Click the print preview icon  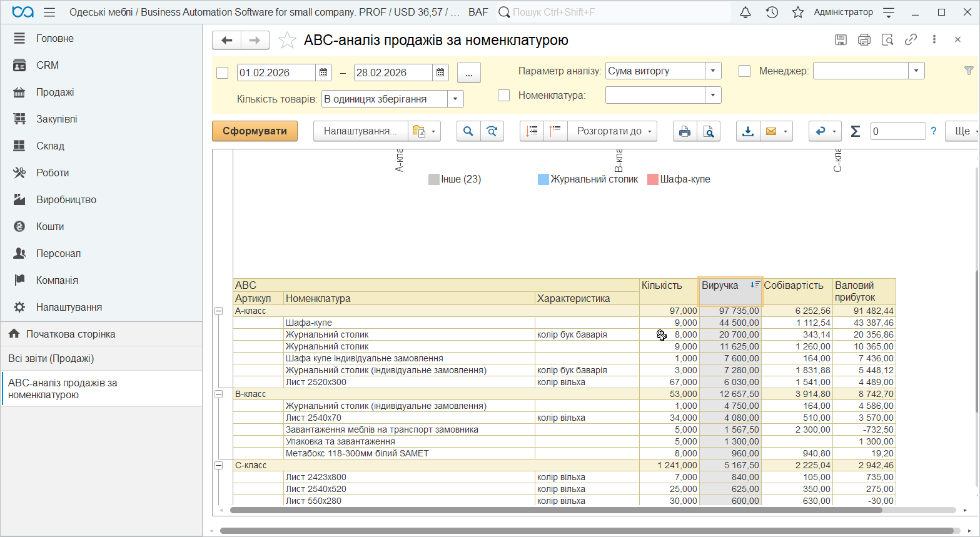pyautogui.click(x=709, y=131)
